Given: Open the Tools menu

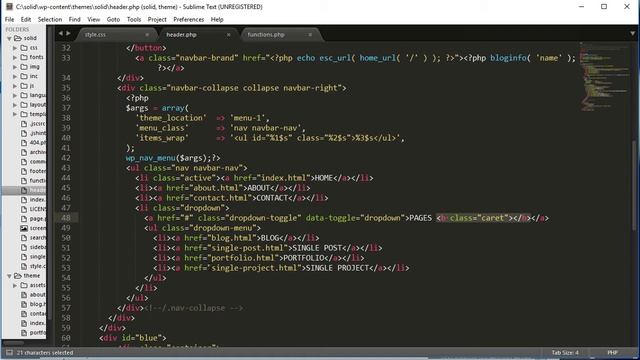Looking at the screenshot, I should (x=133, y=19).
